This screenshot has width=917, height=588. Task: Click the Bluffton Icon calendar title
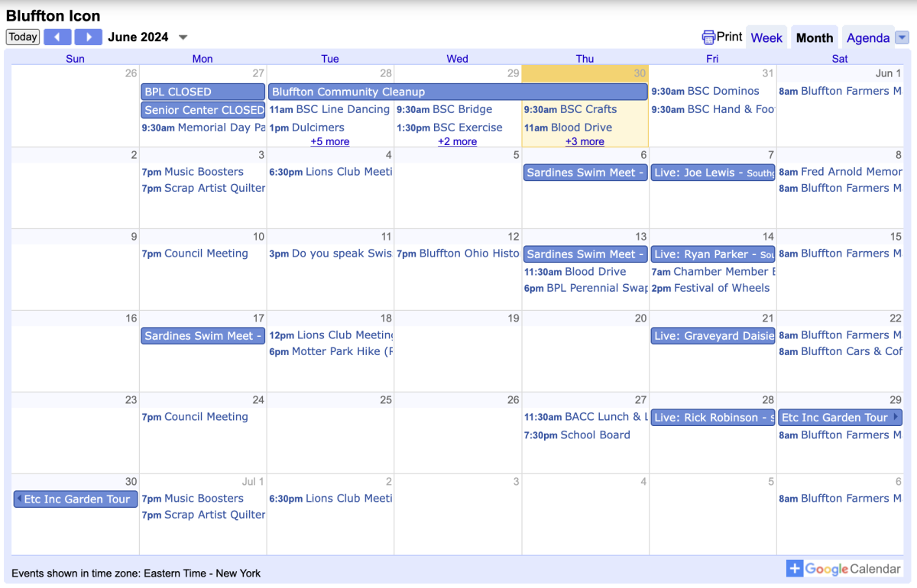click(53, 15)
